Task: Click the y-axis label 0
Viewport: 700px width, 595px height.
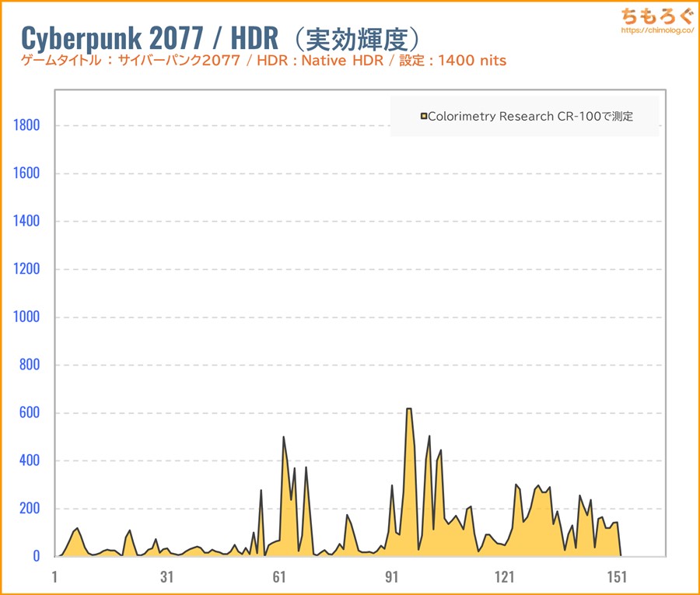Action: [x=37, y=556]
